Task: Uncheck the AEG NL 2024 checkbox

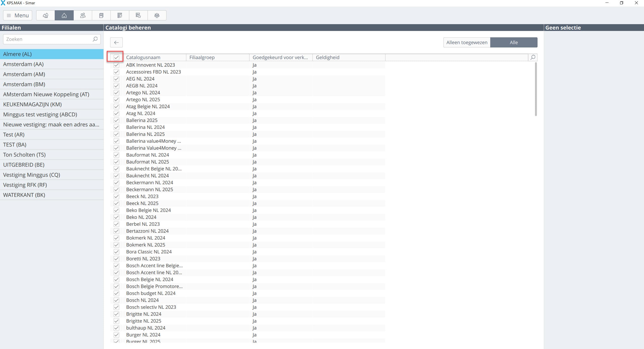Action: pos(116,79)
